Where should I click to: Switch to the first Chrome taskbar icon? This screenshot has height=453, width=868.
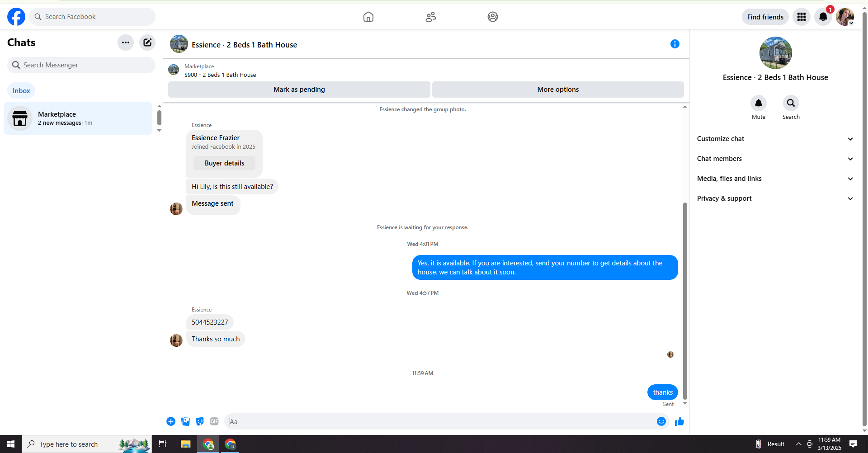(x=208, y=444)
